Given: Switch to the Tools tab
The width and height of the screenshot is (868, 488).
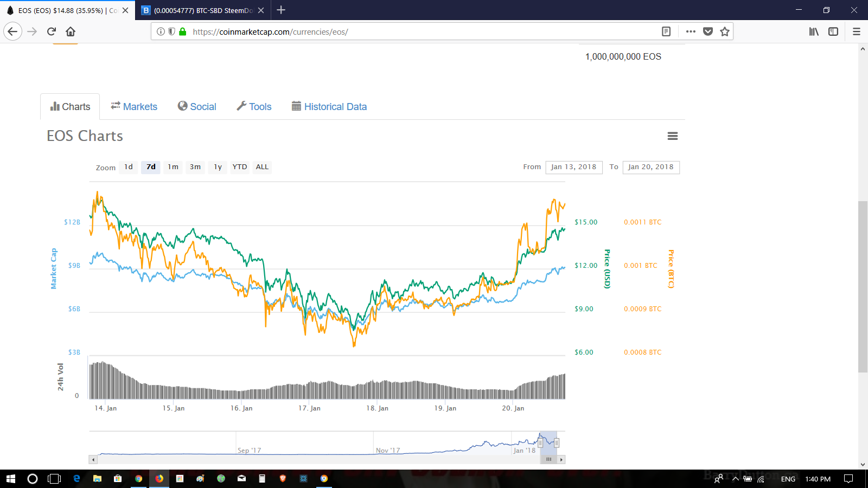Looking at the screenshot, I should 254,107.
